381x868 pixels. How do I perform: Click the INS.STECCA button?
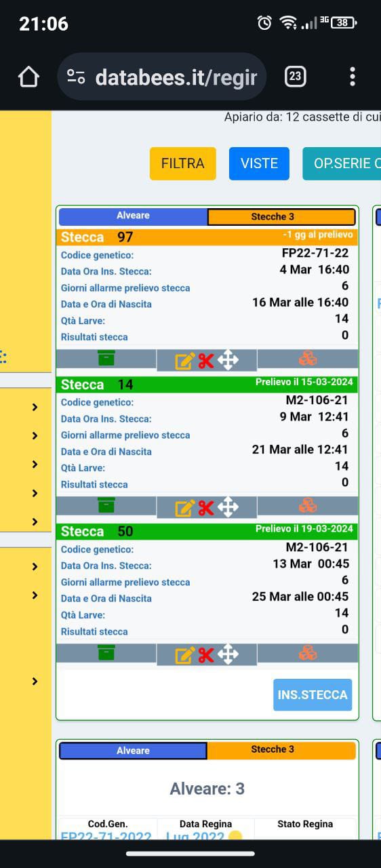(x=313, y=694)
